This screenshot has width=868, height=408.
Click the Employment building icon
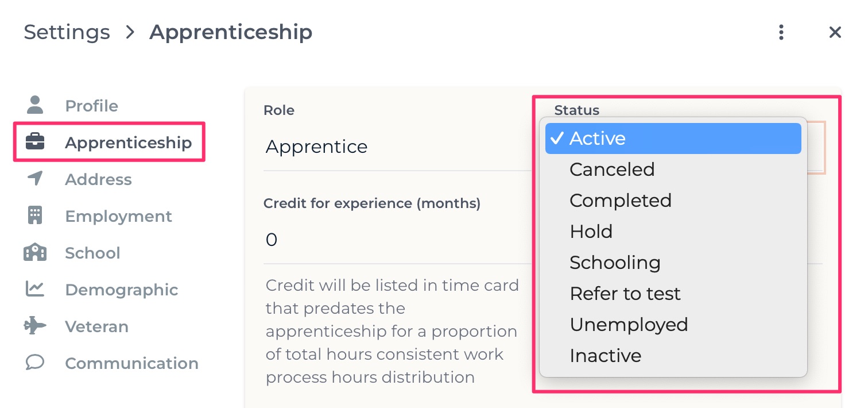click(x=35, y=215)
